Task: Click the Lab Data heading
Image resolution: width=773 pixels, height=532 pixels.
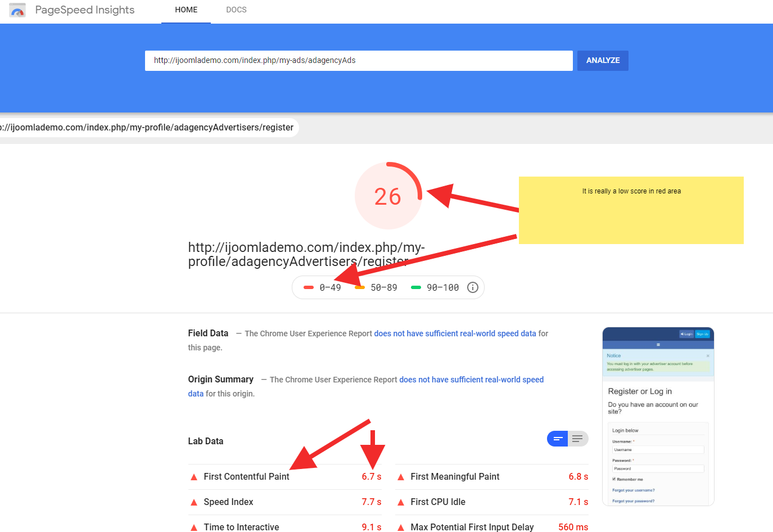Action: (206, 441)
